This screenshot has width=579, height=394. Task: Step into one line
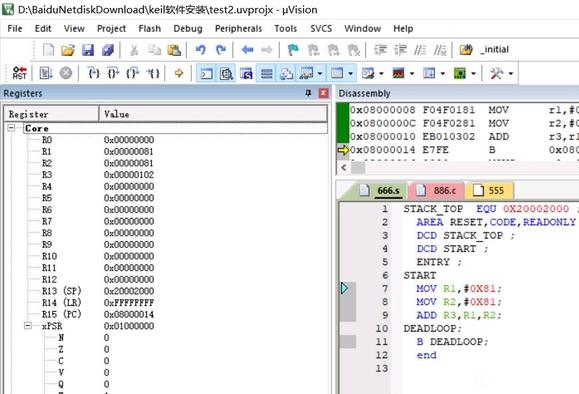point(94,73)
